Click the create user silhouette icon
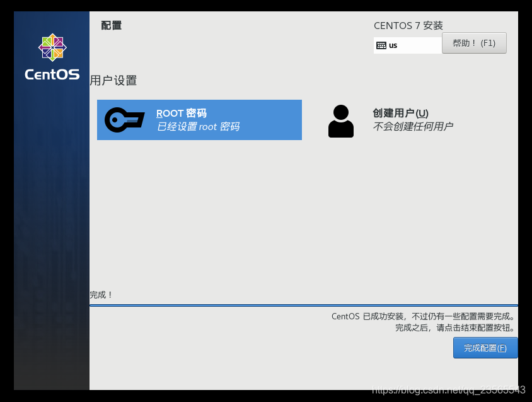The height and width of the screenshot is (402, 532). point(340,121)
